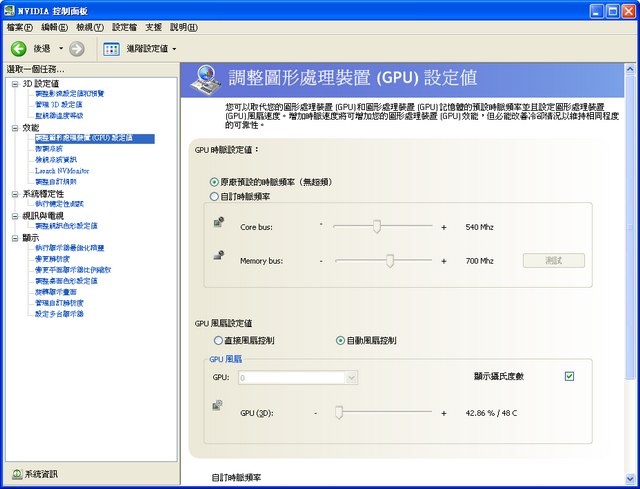This screenshot has height=489, width=640.
Task: Open the 支援 menu
Action: pos(153,27)
